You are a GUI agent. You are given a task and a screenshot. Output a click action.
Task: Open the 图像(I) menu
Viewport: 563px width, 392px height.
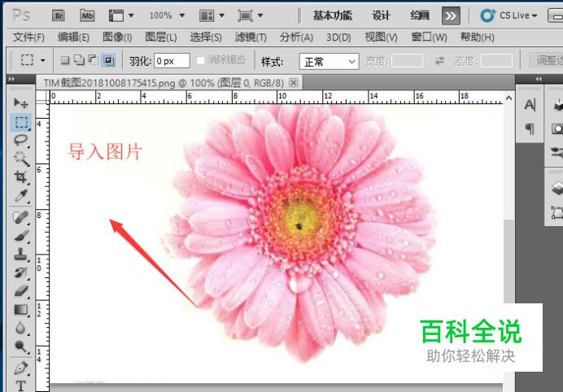click(x=117, y=37)
